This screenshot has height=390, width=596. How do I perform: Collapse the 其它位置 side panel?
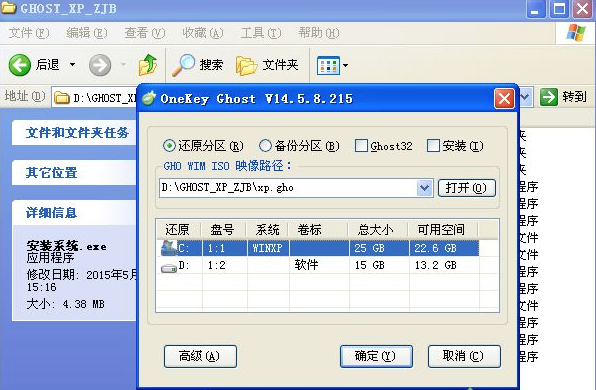74,173
